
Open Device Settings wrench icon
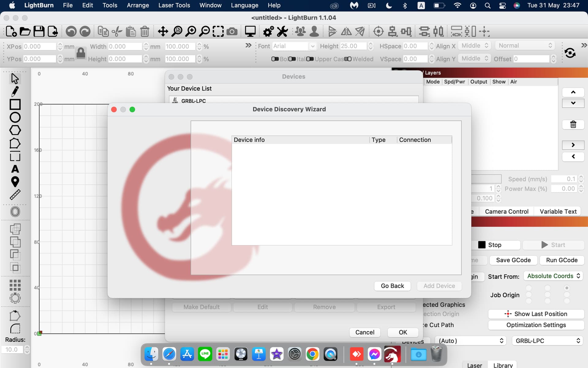(x=282, y=31)
